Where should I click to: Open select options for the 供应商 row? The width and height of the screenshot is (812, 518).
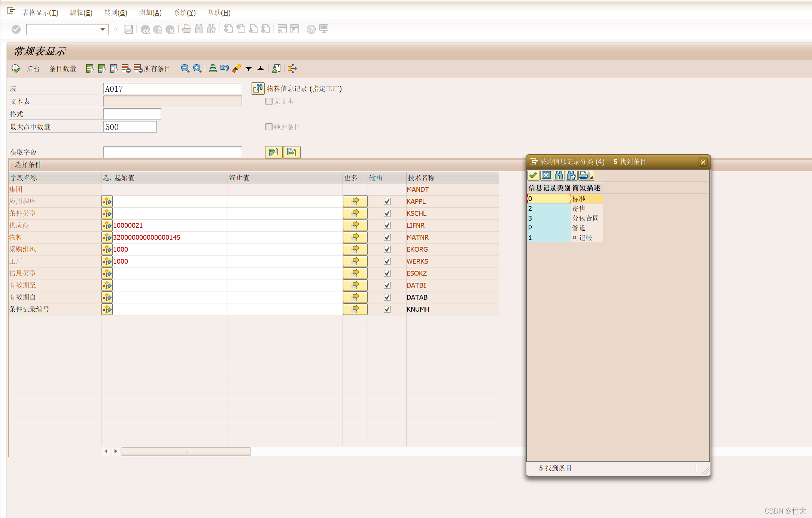tap(107, 225)
